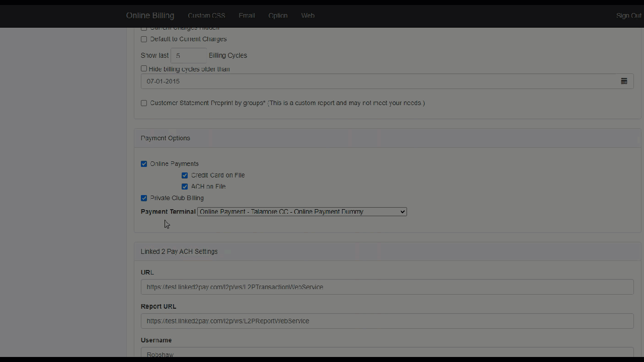The width and height of the screenshot is (644, 362).
Task: Go to the Email navigation tab
Action: click(247, 16)
